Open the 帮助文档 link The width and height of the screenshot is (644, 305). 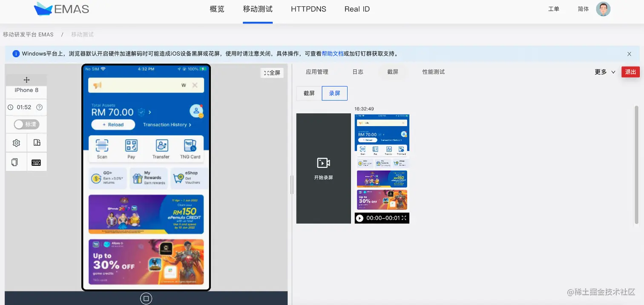tap(333, 54)
